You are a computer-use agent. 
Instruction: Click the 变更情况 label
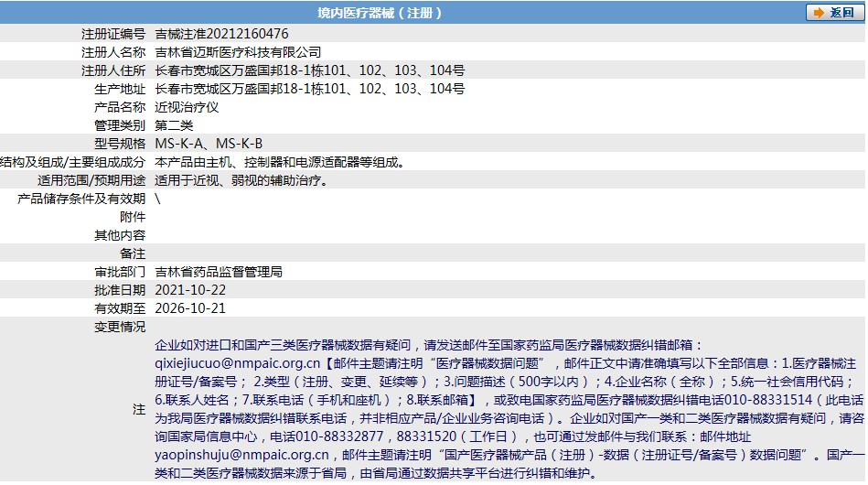(x=120, y=327)
